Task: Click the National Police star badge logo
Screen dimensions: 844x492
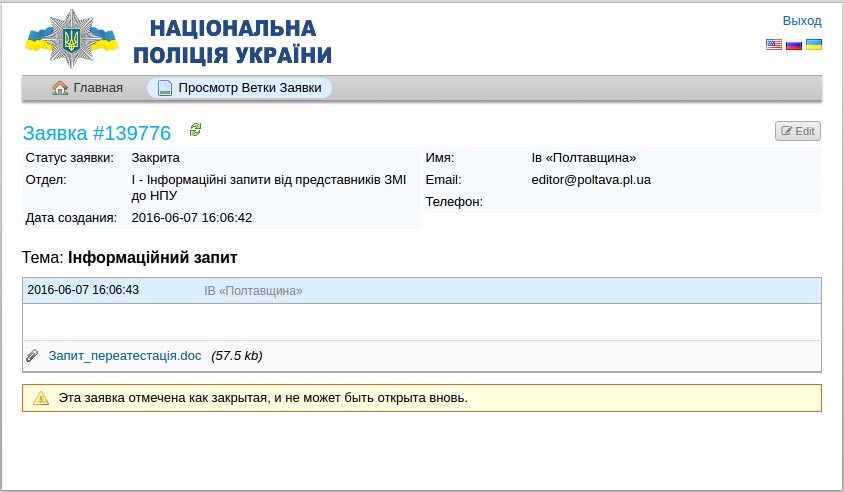Action: [x=70, y=40]
